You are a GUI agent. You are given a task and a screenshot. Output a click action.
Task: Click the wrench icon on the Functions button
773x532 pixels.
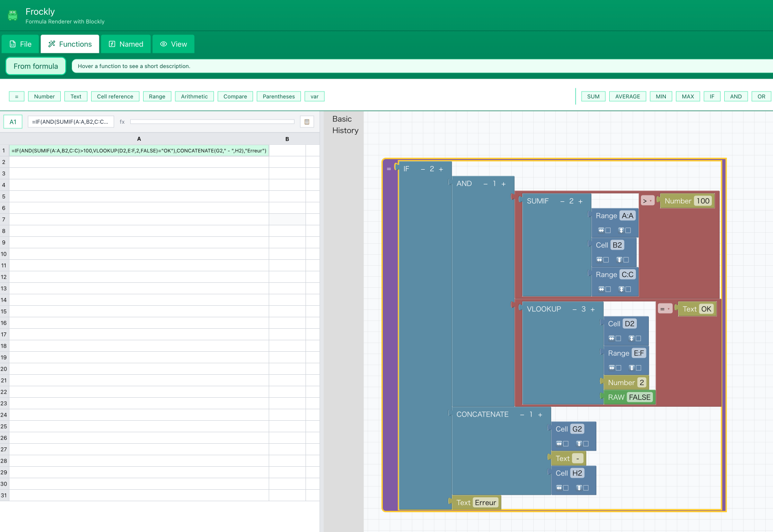pyautogui.click(x=51, y=44)
